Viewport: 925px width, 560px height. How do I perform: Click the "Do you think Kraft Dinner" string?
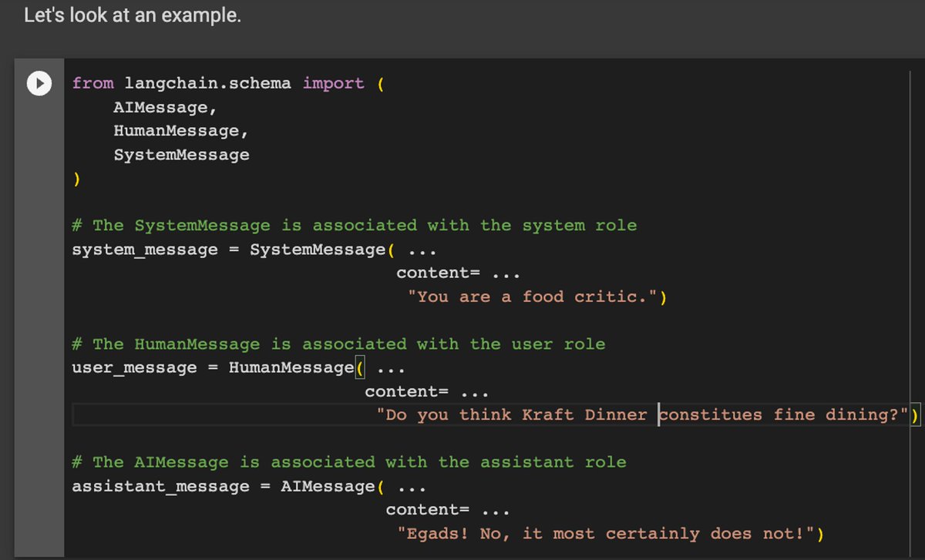click(x=644, y=415)
